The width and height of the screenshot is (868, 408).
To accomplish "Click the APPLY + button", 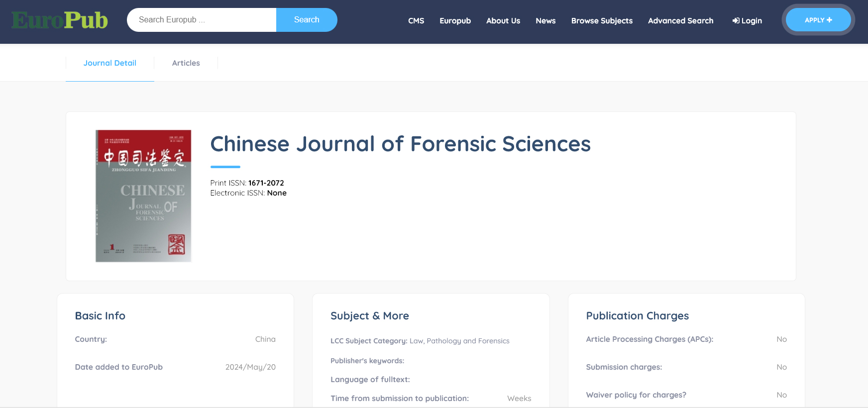I will click(x=818, y=20).
